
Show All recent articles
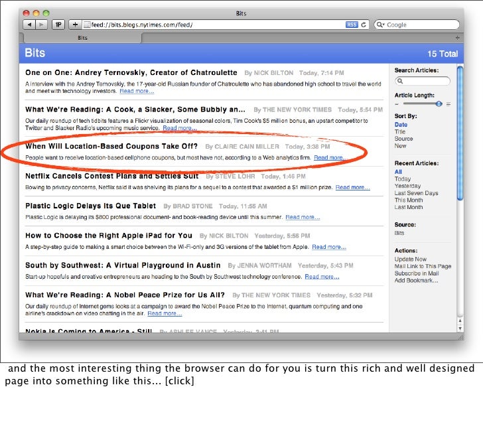tap(398, 172)
